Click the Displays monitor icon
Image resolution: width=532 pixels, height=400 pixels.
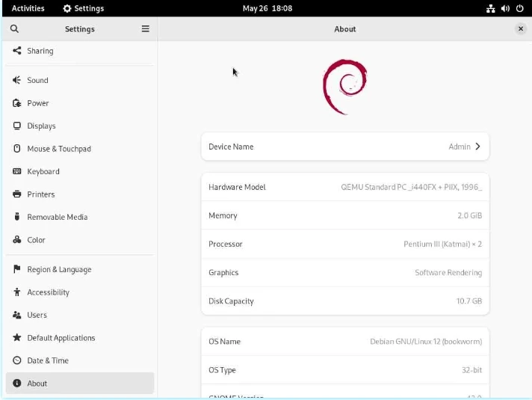point(17,126)
